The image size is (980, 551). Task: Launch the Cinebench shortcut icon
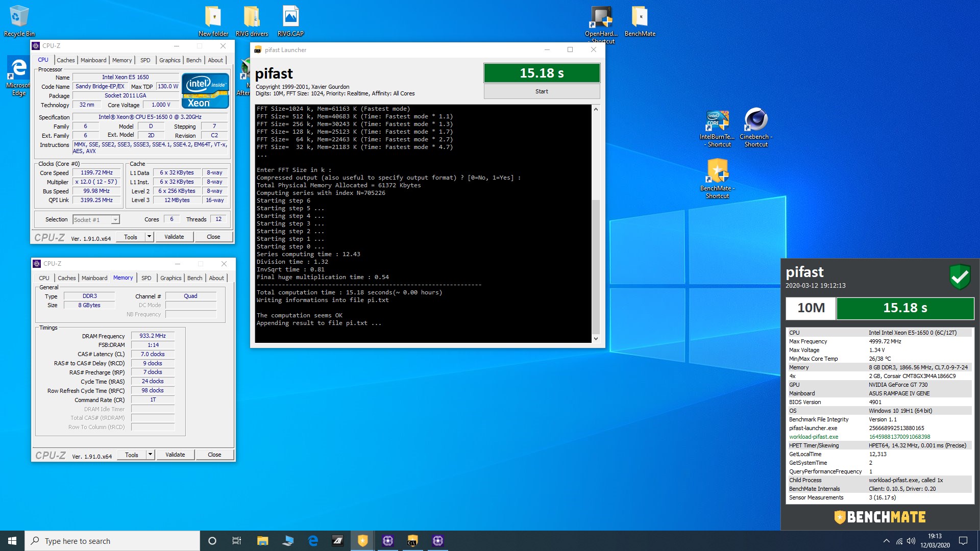click(x=756, y=129)
